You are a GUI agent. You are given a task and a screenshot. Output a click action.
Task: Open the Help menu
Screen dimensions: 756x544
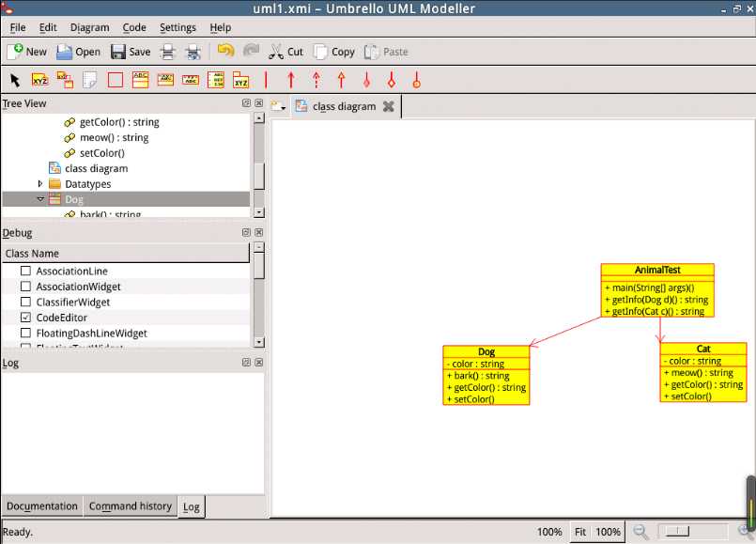click(x=221, y=27)
